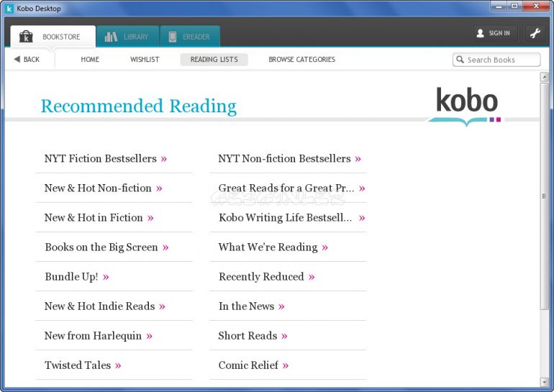The width and height of the screenshot is (554, 392).
Task: Open Books on the Big Screen list
Action: (106, 247)
